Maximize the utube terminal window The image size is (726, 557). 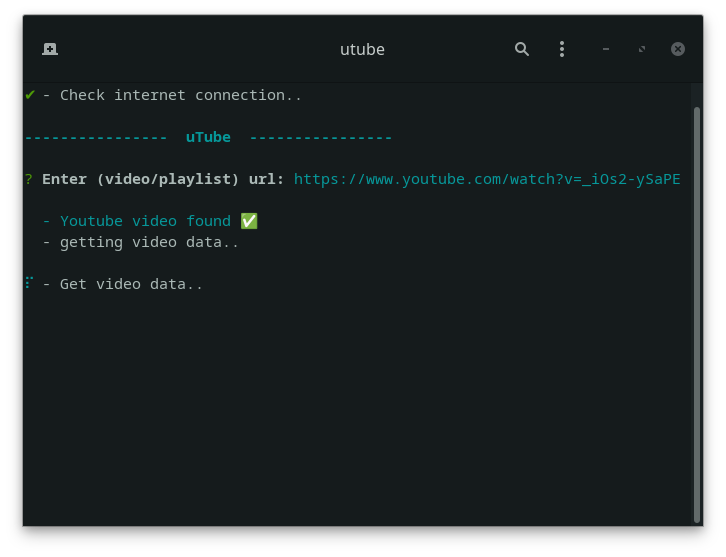click(642, 49)
